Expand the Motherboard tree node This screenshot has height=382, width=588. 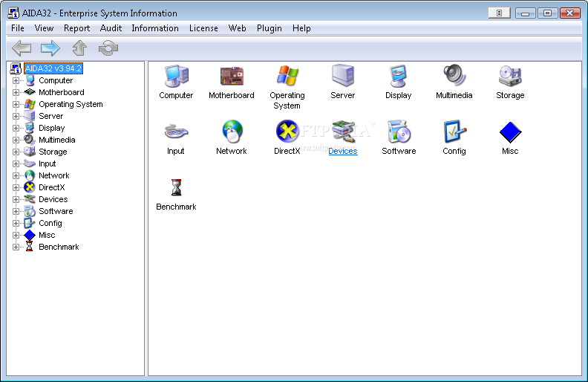pos(16,92)
